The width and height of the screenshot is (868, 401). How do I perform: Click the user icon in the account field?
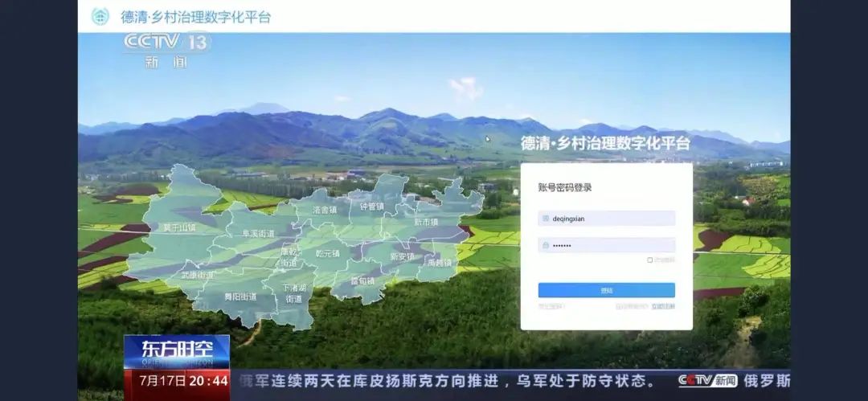tap(546, 218)
